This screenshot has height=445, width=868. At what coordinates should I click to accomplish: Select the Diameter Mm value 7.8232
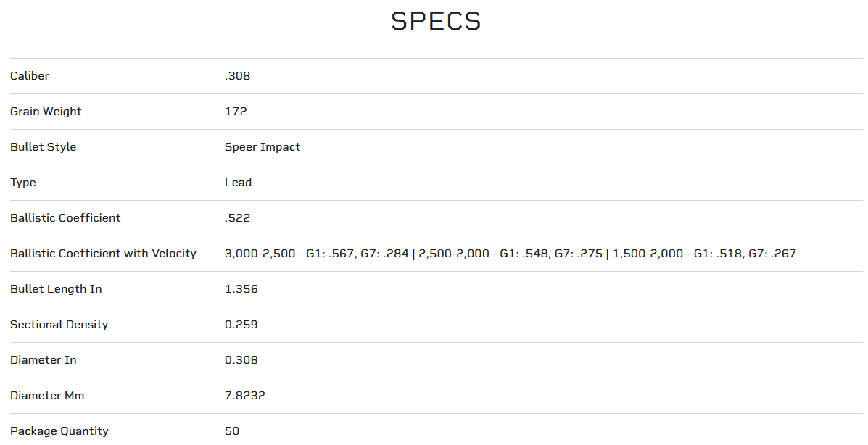246,396
